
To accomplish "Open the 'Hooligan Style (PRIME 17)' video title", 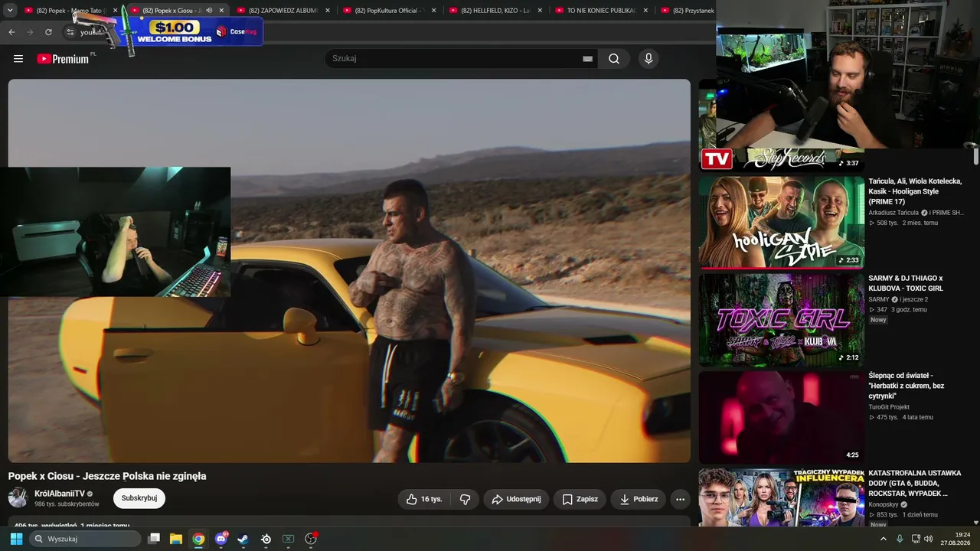I will click(x=915, y=191).
